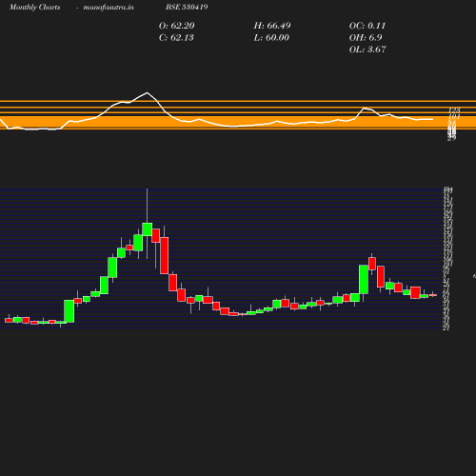The width and height of the screenshot is (476, 476).
Task: Click the 'OH: 6.9' value
Action: pos(366,38)
